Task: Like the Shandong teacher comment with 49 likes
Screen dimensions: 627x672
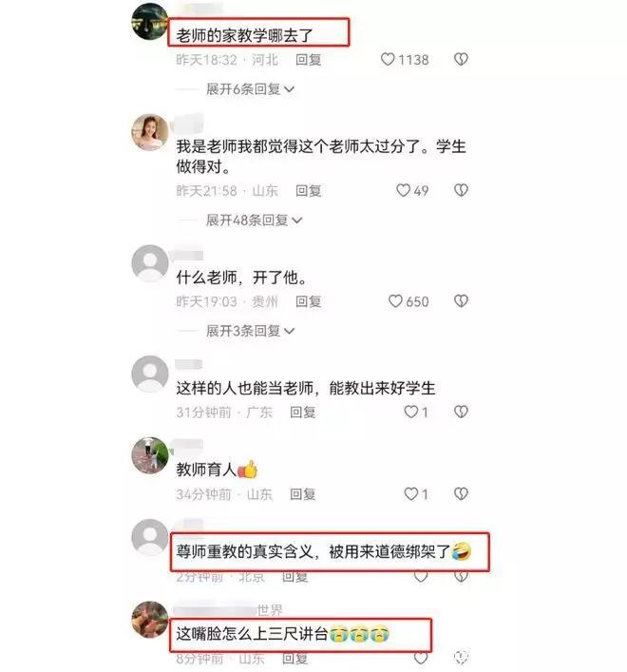Action: [x=403, y=190]
